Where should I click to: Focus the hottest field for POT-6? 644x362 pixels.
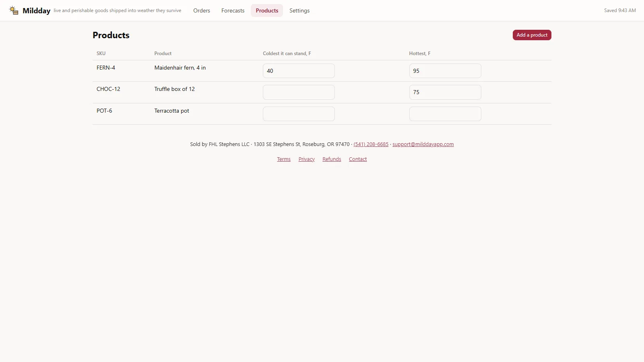click(445, 114)
